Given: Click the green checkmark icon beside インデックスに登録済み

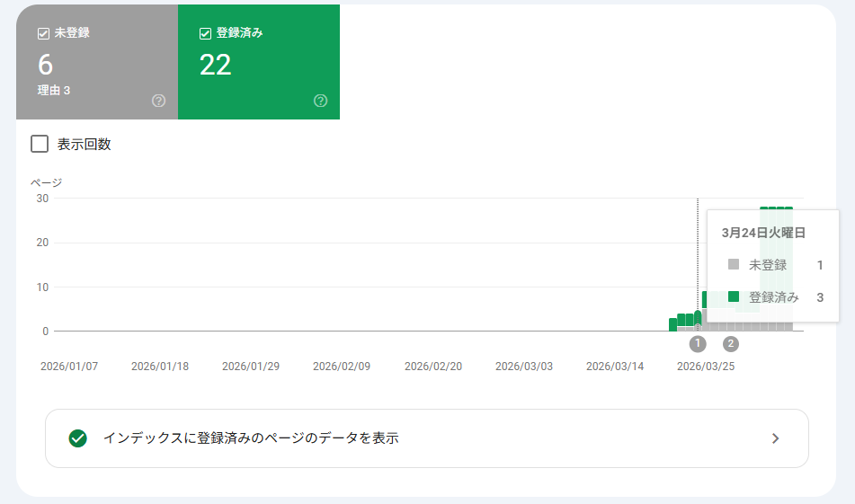Looking at the screenshot, I should tap(78, 438).
